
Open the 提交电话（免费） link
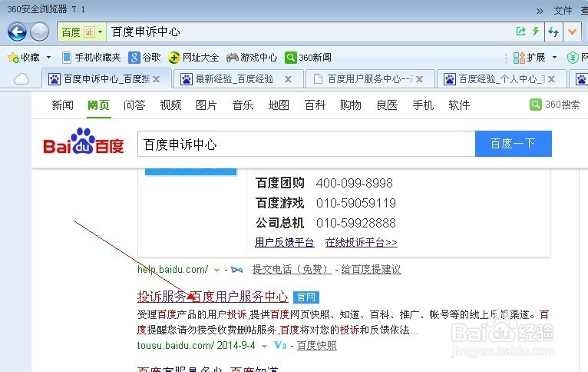(x=292, y=269)
